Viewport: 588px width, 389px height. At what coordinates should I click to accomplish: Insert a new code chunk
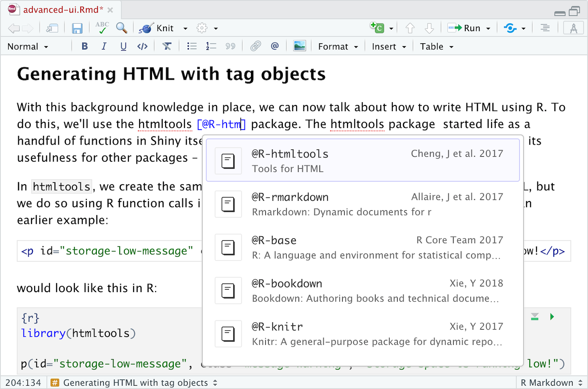click(377, 28)
